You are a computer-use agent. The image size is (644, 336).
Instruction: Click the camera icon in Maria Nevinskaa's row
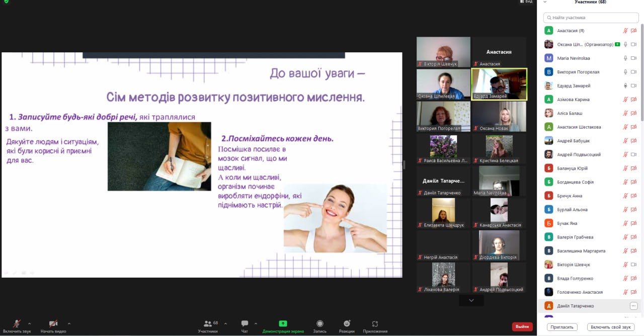(634, 58)
